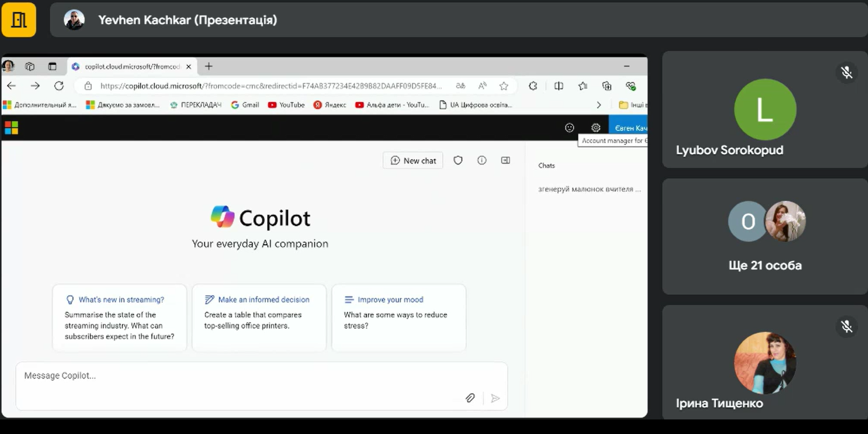
Task: Go back in the browser
Action: point(11,86)
